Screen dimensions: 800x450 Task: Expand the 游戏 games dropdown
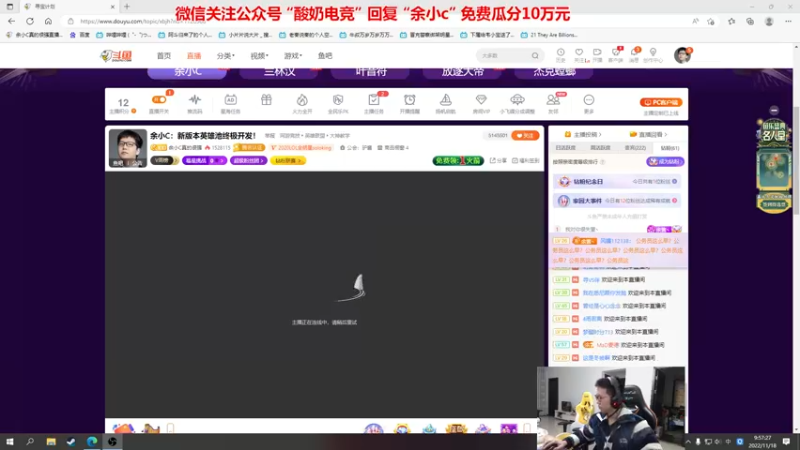click(293, 56)
